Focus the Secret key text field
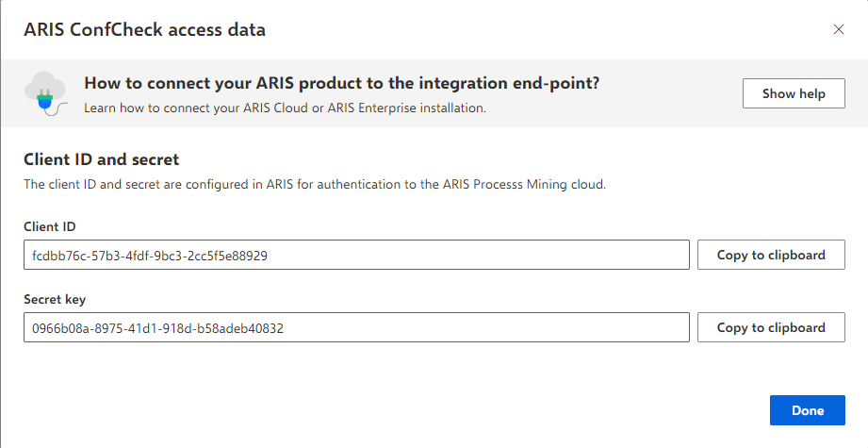Screen dimensions: 868x448 tap(356, 327)
